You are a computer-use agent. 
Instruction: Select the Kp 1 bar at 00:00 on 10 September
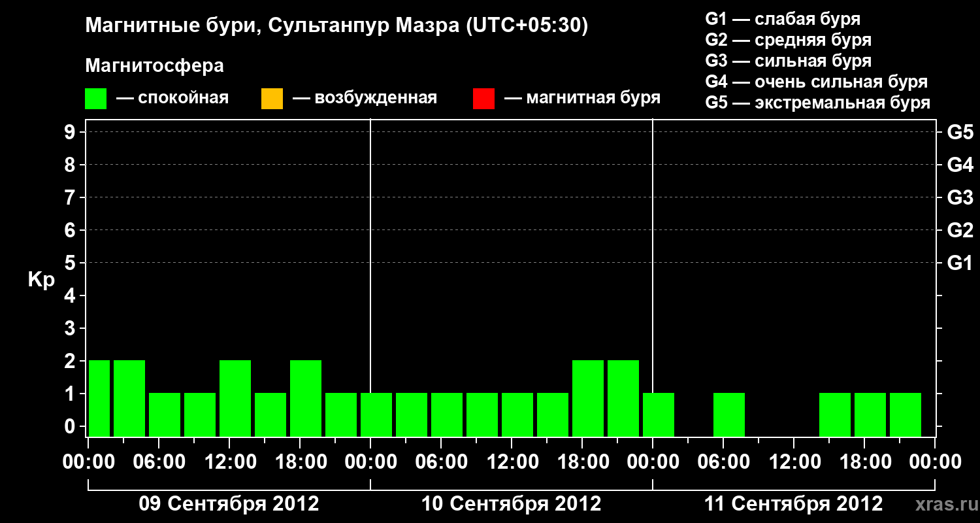[x=376, y=414]
